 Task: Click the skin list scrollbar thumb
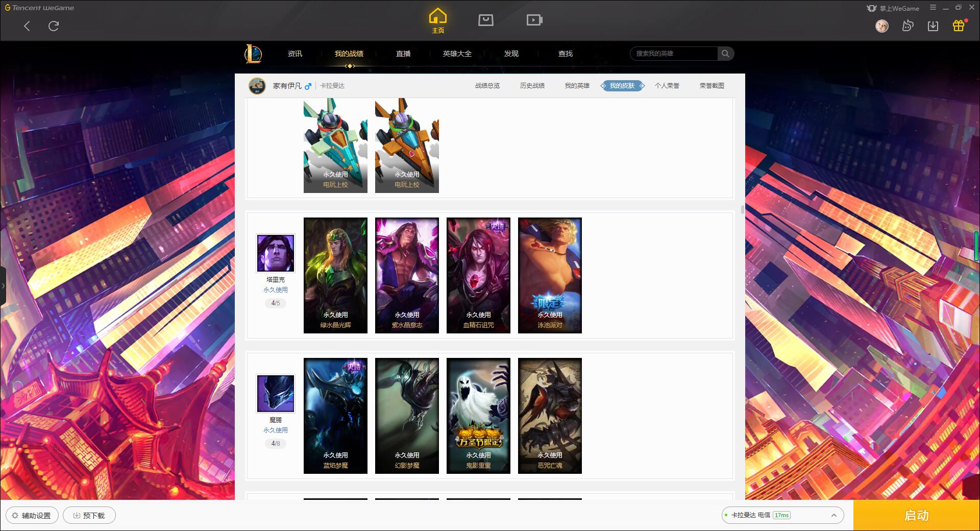(742, 210)
